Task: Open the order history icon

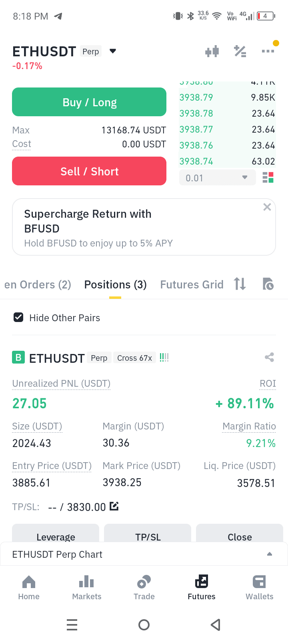Action: [x=268, y=284]
